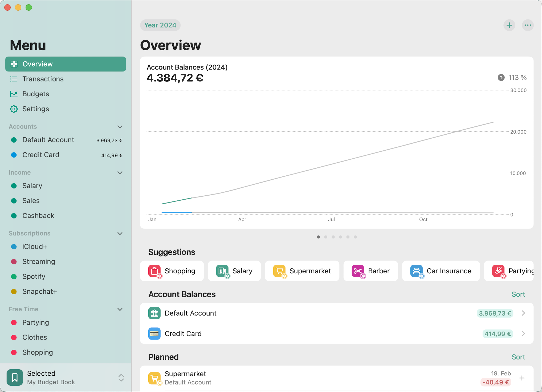The image size is (542, 392).
Task: Click the Credit Card icon in balances
Action: (x=154, y=333)
